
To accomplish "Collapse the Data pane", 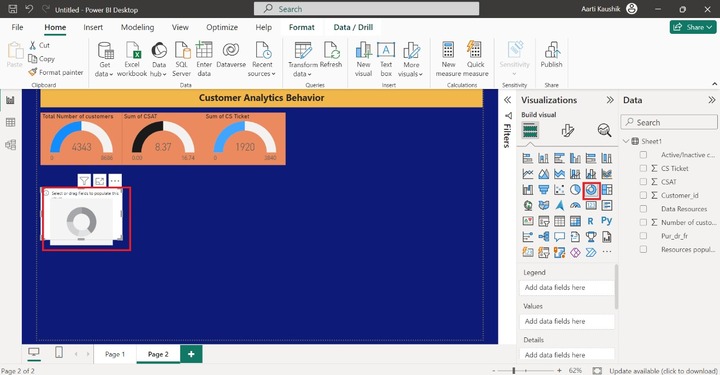I will coord(712,100).
